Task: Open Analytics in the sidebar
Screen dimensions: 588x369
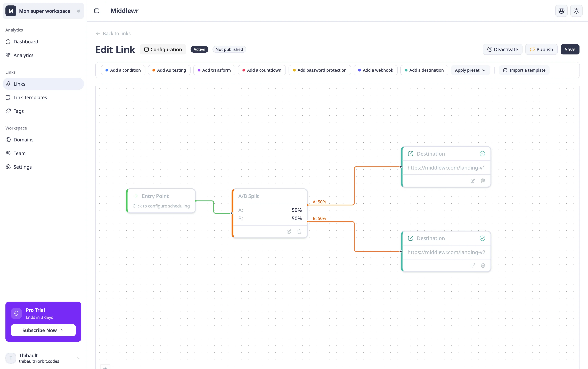Action: [x=43, y=55]
